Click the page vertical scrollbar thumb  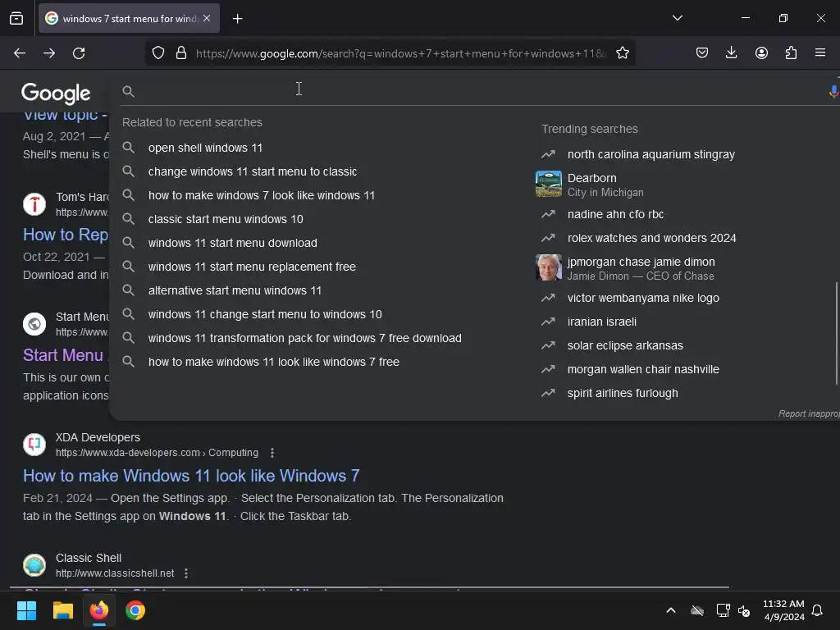836,333
